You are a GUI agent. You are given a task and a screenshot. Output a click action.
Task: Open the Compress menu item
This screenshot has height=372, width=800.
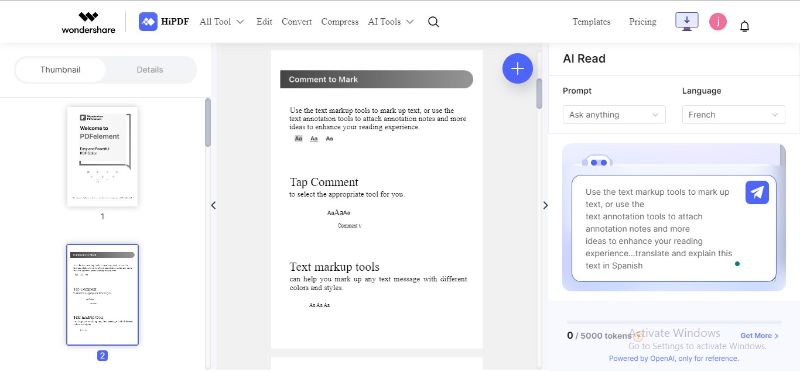[340, 22]
